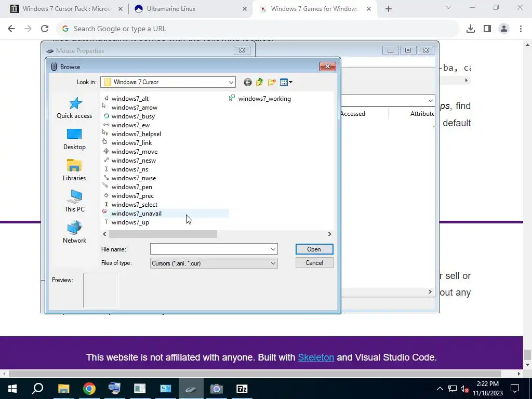The height and width of the screenshot is (399, 532).
Task: Follow the Skeleton link in footer
Action: [316, 357]
